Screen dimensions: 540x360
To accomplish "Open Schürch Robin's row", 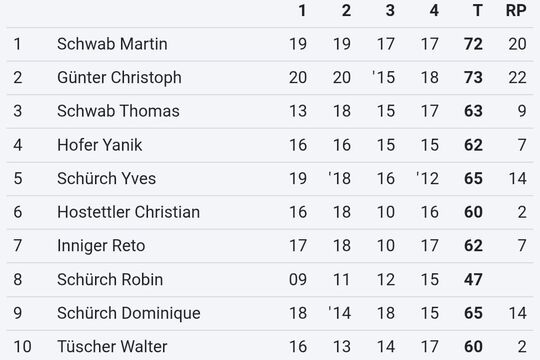I will [270, 279].
